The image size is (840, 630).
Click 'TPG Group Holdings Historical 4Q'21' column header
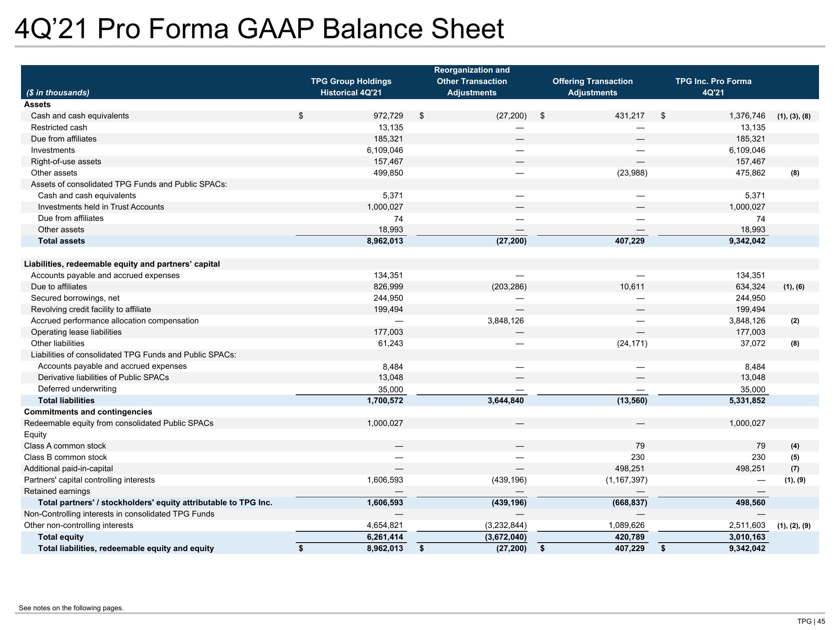(x=351, y=87)
